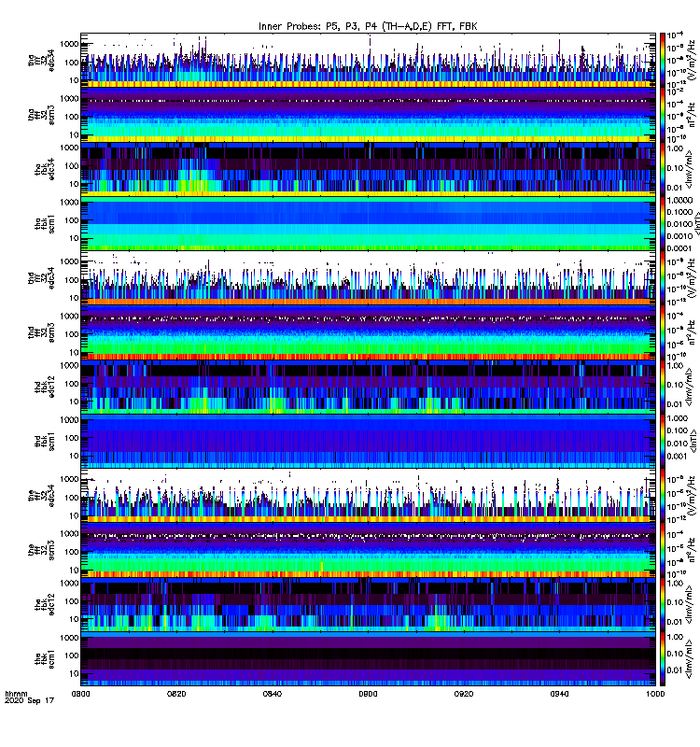
Task: Select the 'thd fff 32 edc34' panel label
Action: click(41, 278)
